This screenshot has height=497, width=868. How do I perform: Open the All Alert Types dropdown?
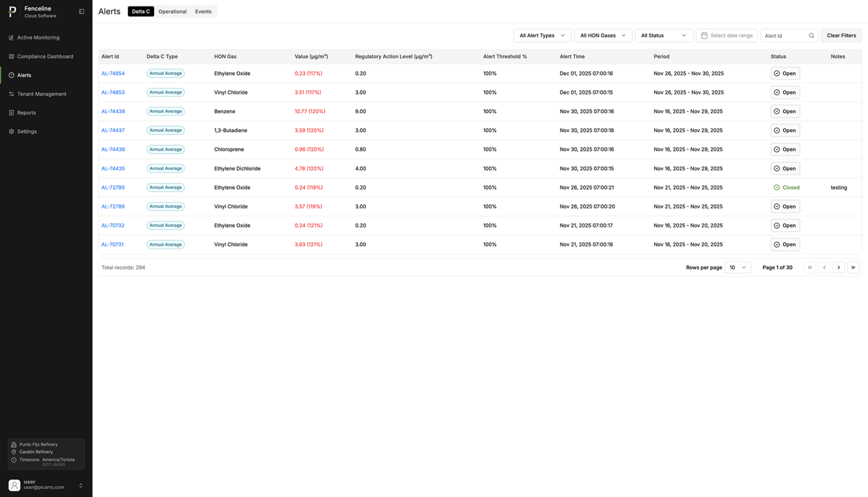pyautogui.click(x=542, y=35)
